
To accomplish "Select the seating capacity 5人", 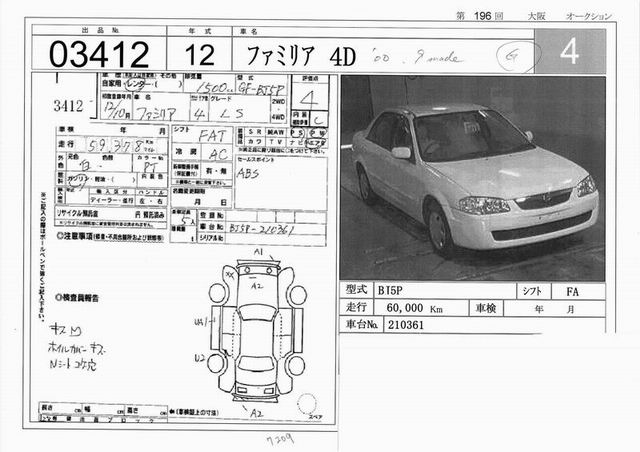I will [x=188, y=220].
